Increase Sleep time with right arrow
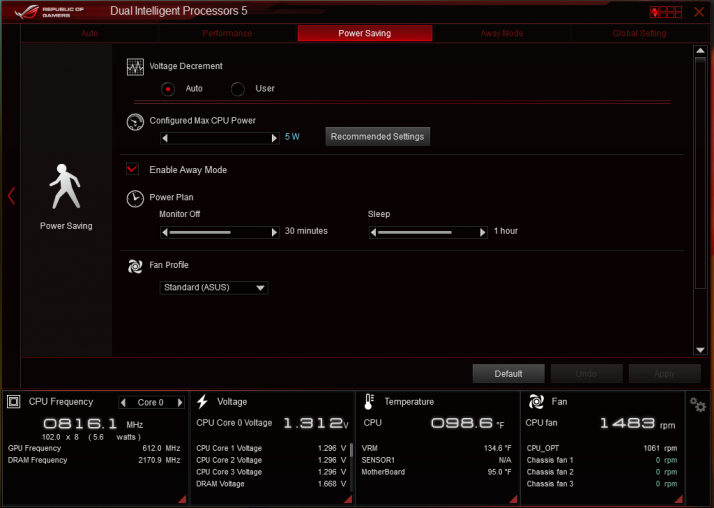 483,232
